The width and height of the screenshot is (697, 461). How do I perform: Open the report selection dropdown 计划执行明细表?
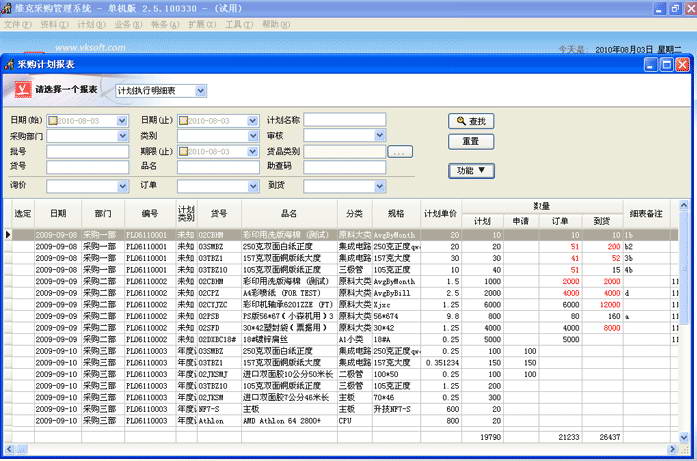[200, 91]
